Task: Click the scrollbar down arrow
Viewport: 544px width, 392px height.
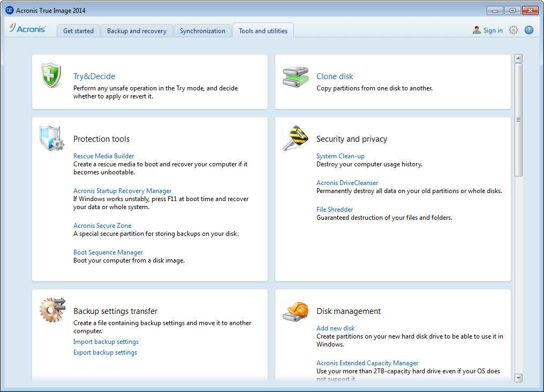Action: 518,378
